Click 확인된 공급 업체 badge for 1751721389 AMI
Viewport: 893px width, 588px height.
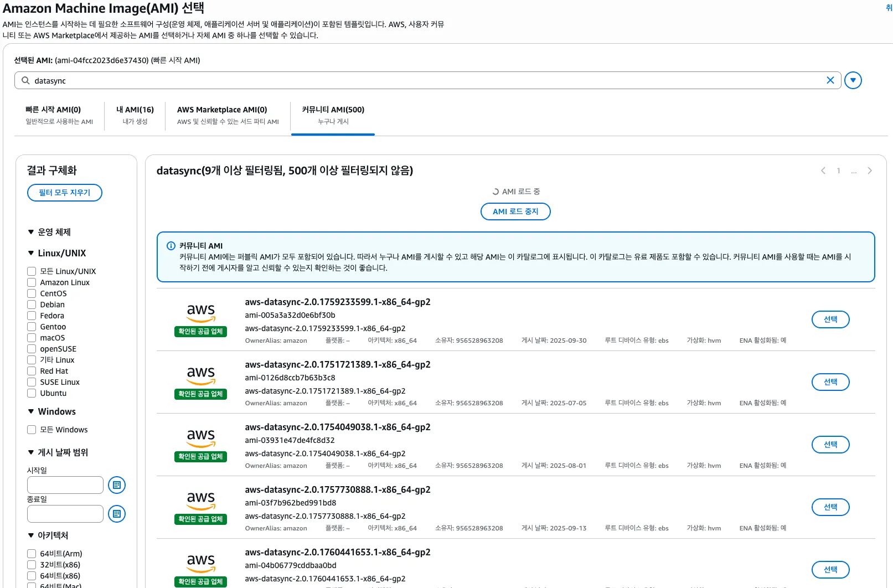click(200, 394)
